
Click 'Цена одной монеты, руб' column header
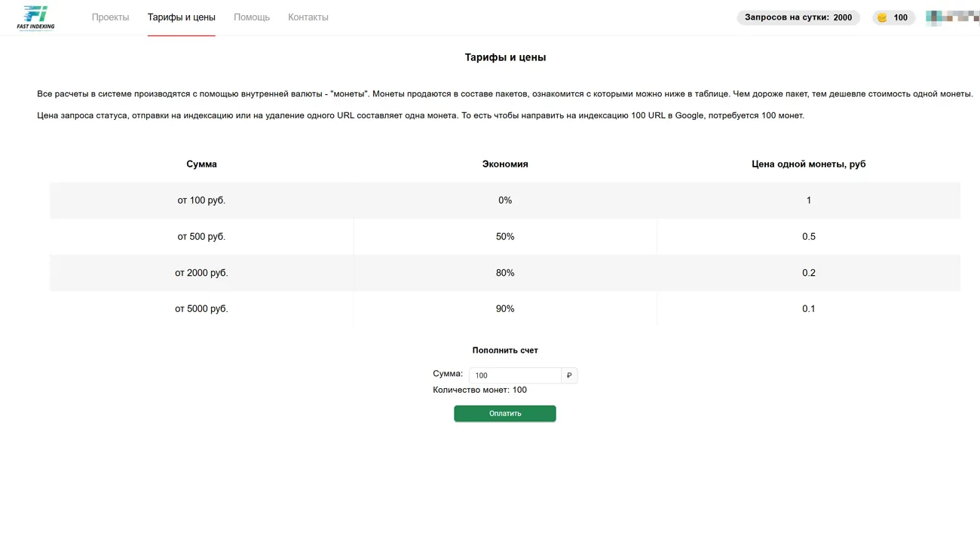pos(808,164)
